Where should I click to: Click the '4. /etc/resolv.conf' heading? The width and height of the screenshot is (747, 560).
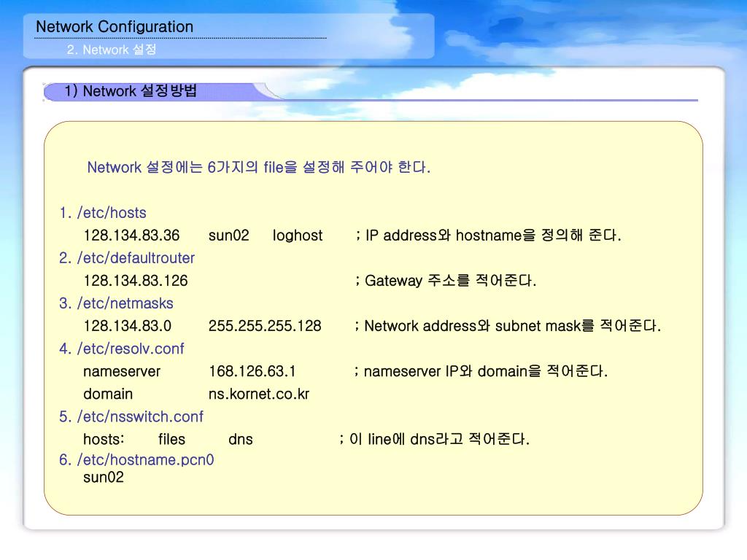[x=122, y=349]
